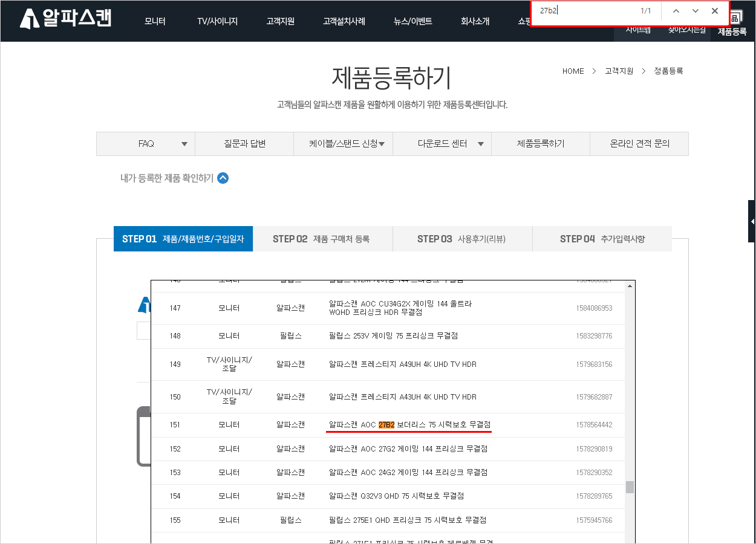Click 고객지원 in the breadcrumb
The width and height of the screenshot is (756, 544).
tap(619, 71)
